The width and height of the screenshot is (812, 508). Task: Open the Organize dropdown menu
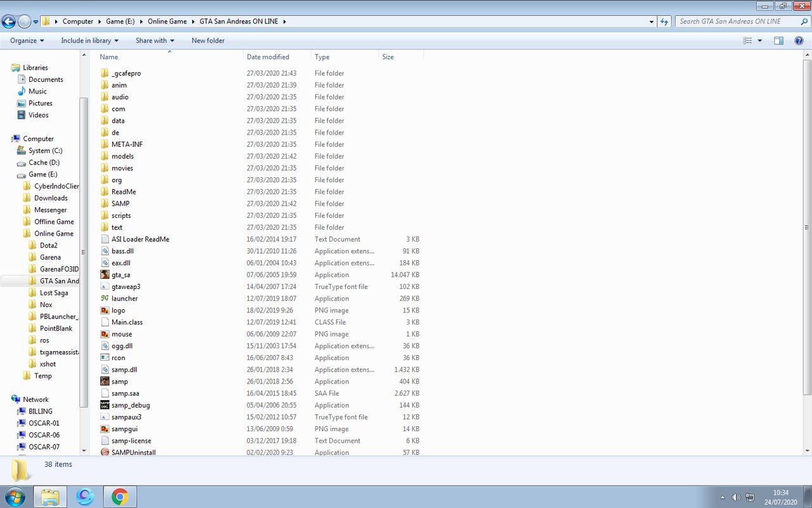click(x=27, y=41)
